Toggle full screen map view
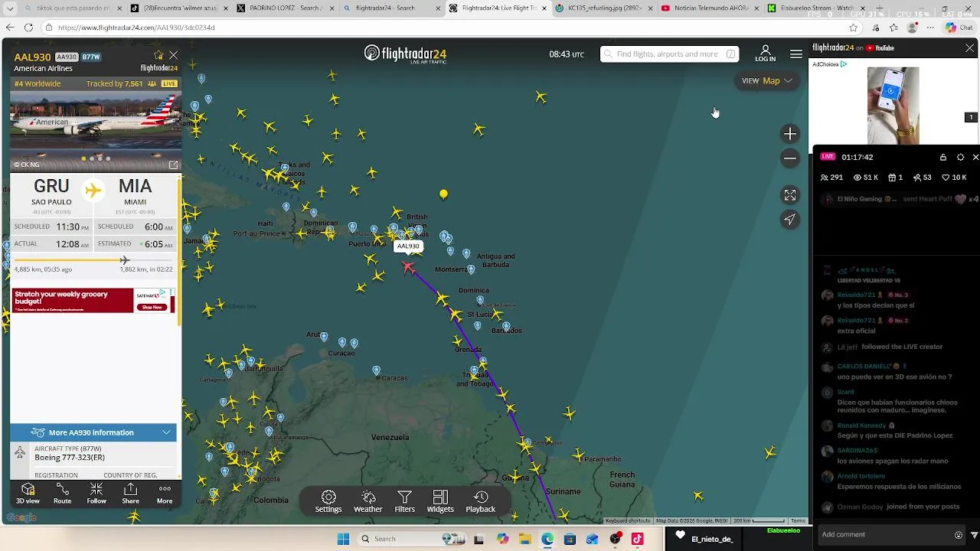Image resolution: width=980 pixels, height=551 pixels. tap(790, 195)
